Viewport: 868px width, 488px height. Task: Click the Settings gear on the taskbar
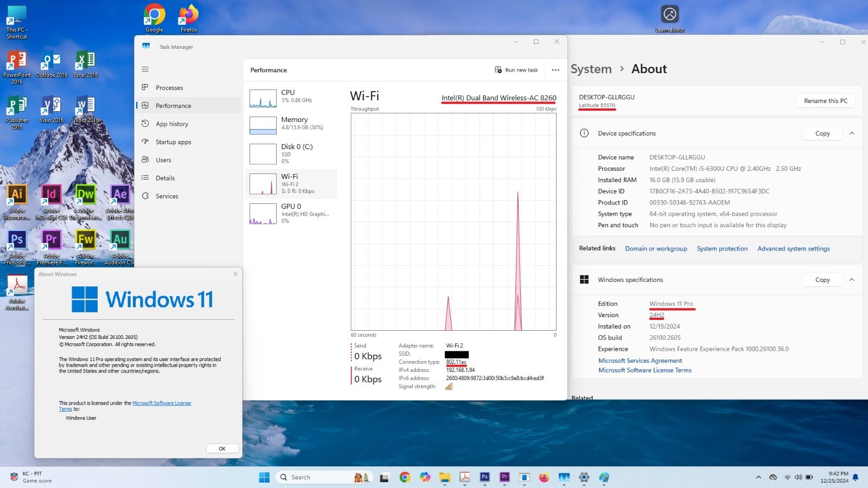tap(584, 477)
